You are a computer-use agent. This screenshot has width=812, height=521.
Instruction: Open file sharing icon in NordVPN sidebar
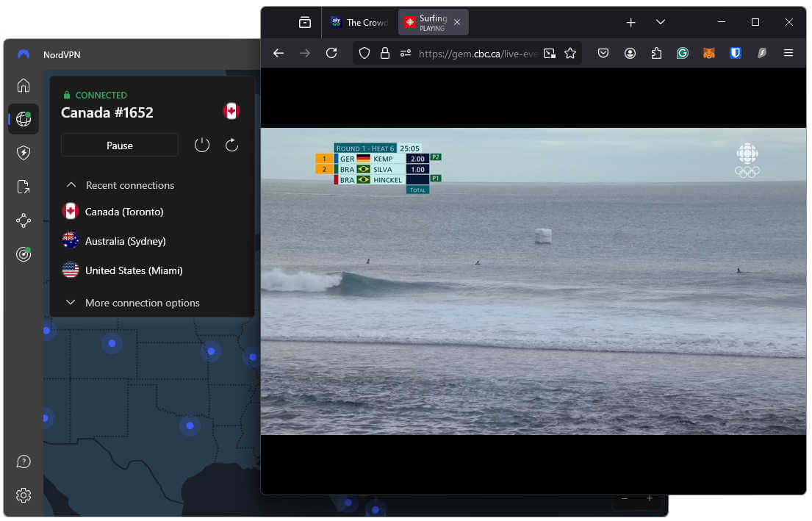[x=24, y=187]
